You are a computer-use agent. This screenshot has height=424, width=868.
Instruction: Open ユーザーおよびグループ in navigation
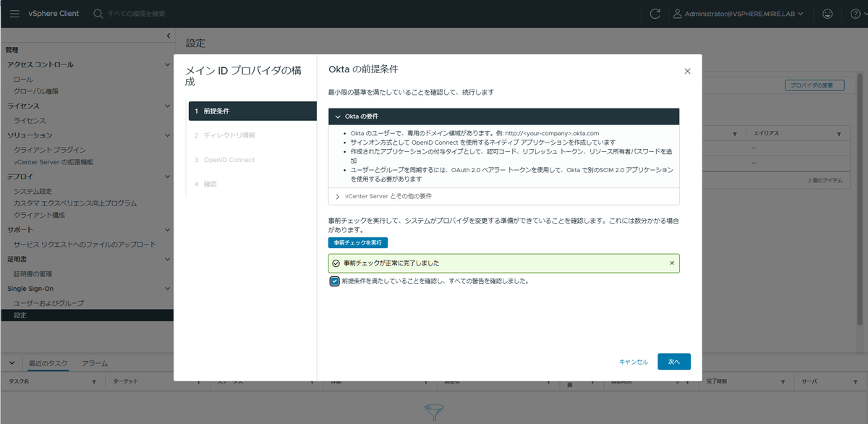[49, 302]
